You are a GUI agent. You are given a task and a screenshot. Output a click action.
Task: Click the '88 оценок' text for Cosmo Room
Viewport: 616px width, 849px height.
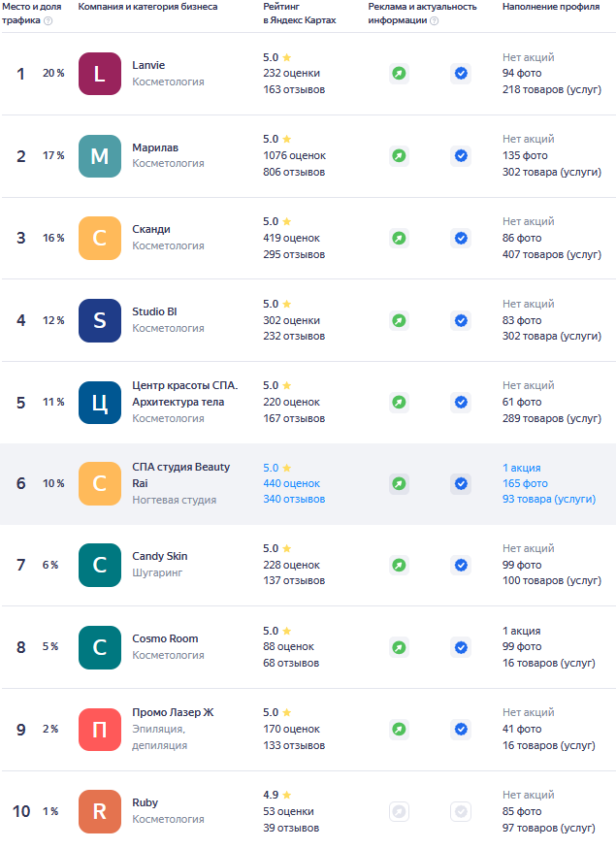(288, 647)
